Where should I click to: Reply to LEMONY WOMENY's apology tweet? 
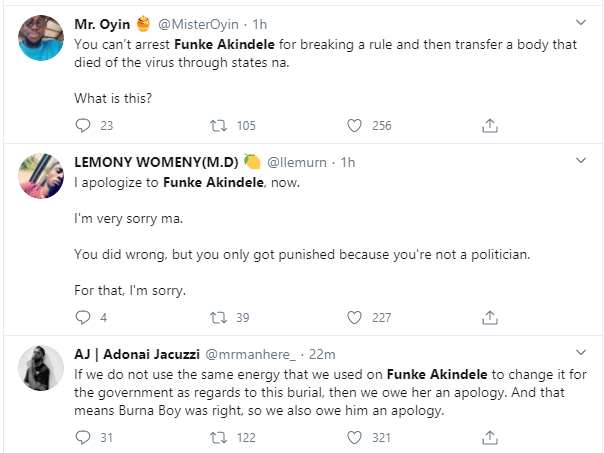point(83,318)
